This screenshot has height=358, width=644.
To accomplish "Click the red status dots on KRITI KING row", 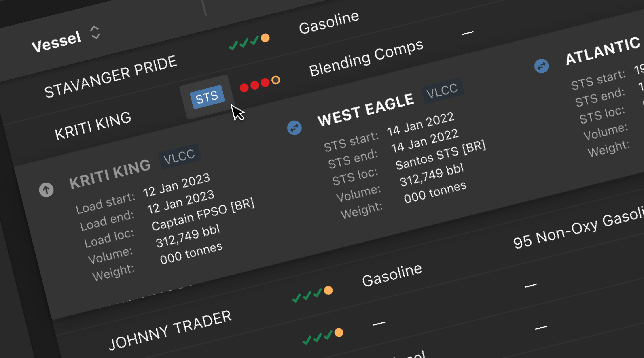I will (x=254, y=85).
